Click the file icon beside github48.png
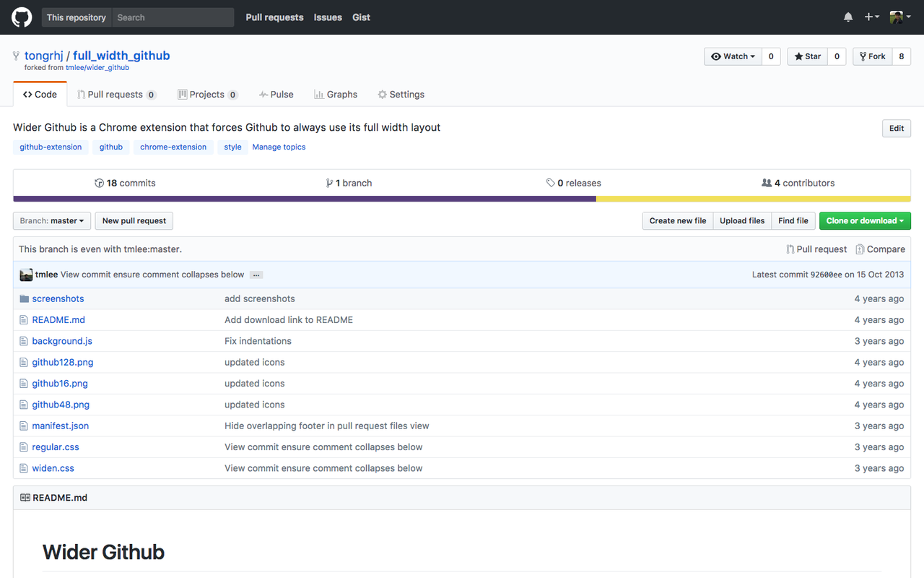The height and width of the screenshot is (578, 924). (25, 405)
